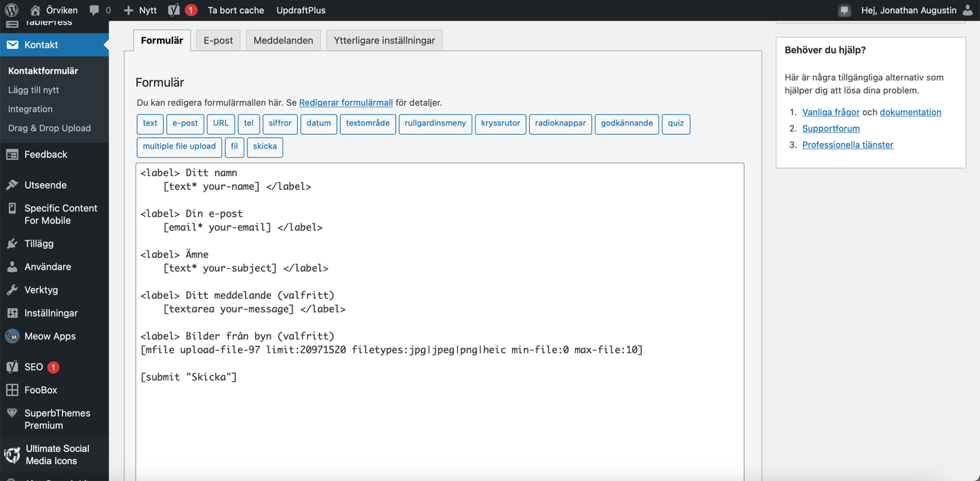This screenshot has width=980, height=481.
Task: Select Lägg till nytt submenu item
Action: click(34, 90)
